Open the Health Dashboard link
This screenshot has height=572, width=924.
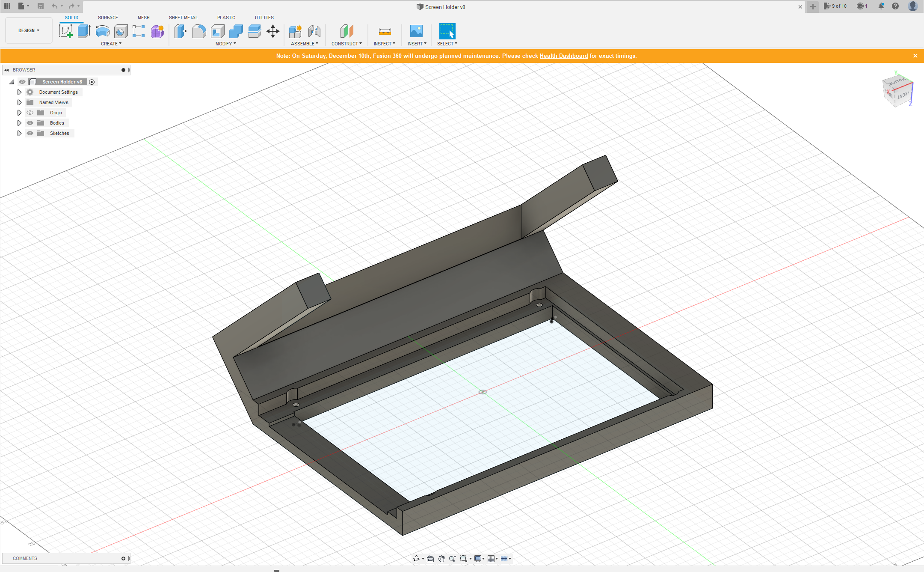563,56
